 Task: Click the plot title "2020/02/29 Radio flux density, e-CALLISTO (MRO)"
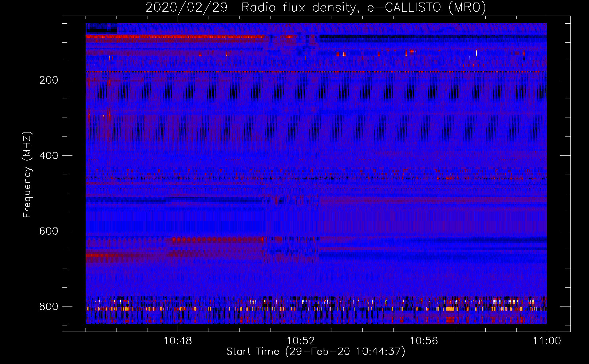click(x=316, y=8)
